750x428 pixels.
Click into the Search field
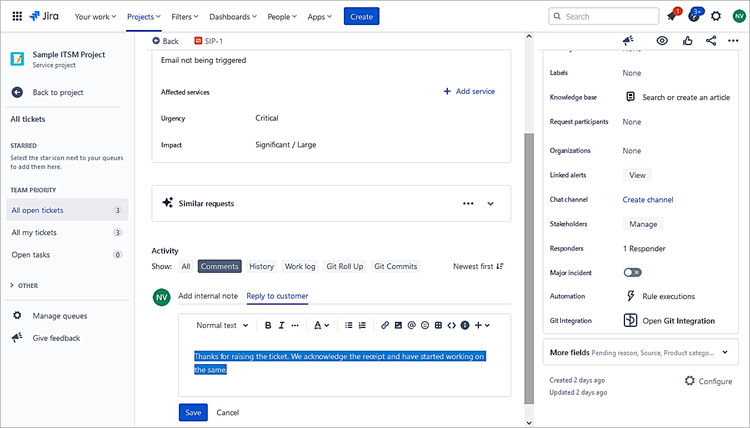coord(602,16)
